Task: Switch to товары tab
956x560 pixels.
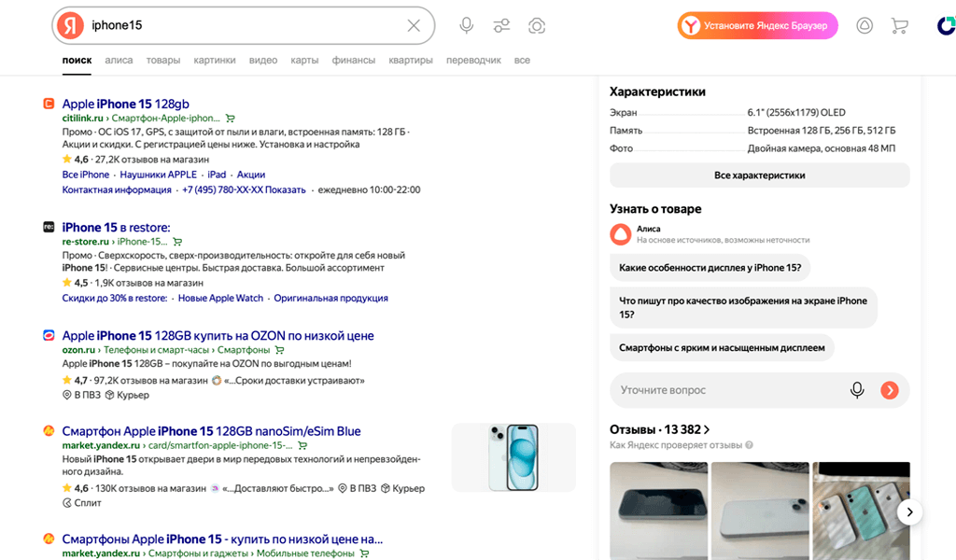Action: click(163, 61)
